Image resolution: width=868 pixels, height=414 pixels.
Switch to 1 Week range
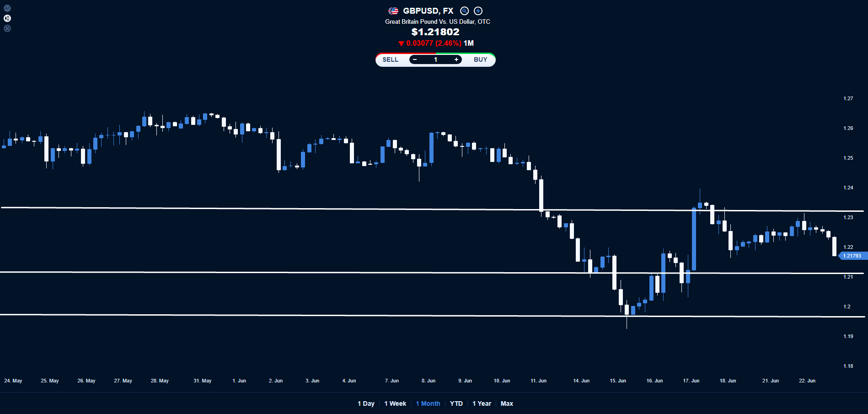click(x=395, y=403)
